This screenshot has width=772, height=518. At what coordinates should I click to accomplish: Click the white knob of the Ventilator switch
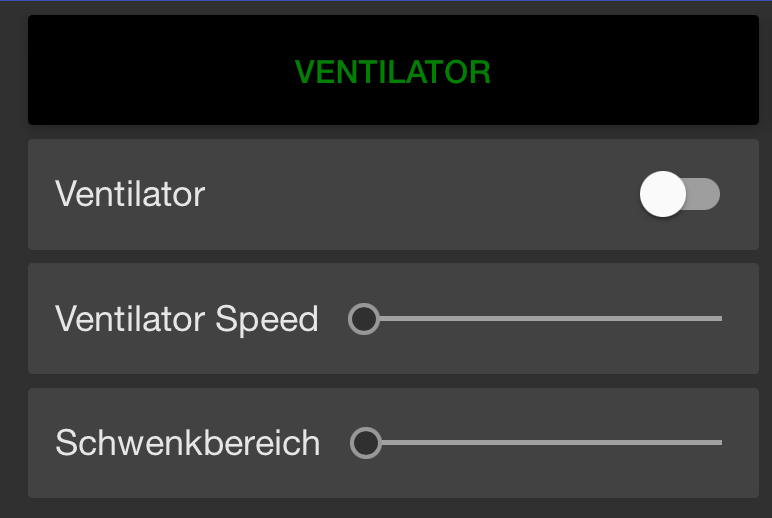point(663,194)
